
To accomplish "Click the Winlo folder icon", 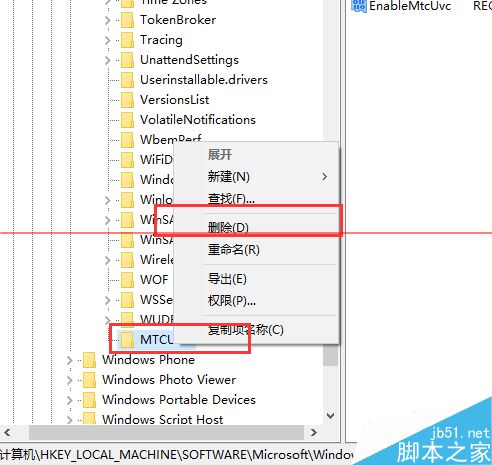I will coord(127,200).
